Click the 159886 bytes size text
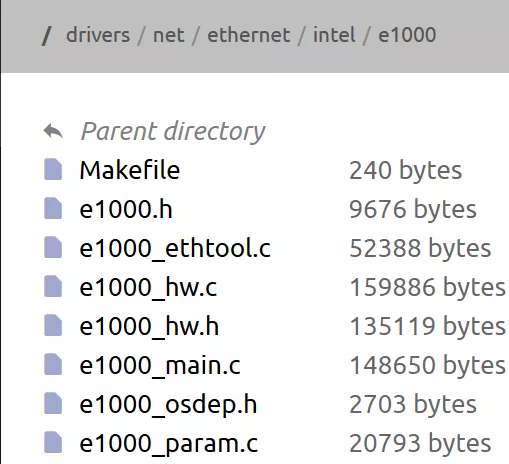Screen dimensions: 509x464 (x=428, y=287)
